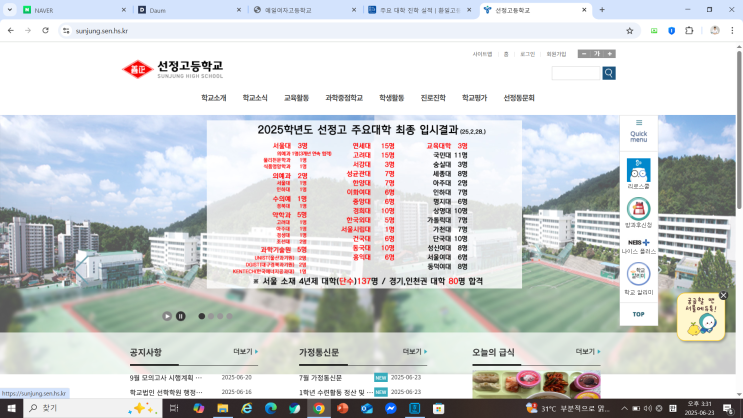The width and height of the screenshot is (743, 418).
Task: Click 회원가입 link
Action: point(556,55)
